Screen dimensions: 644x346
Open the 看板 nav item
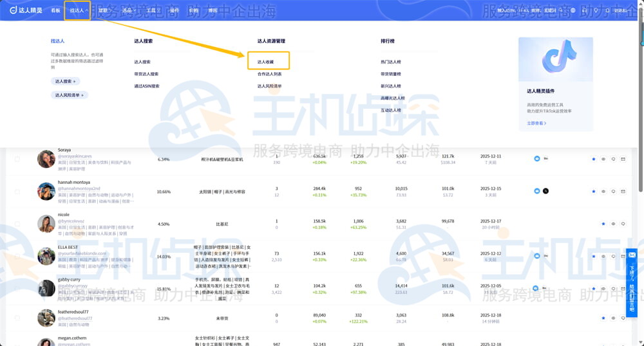56,10
